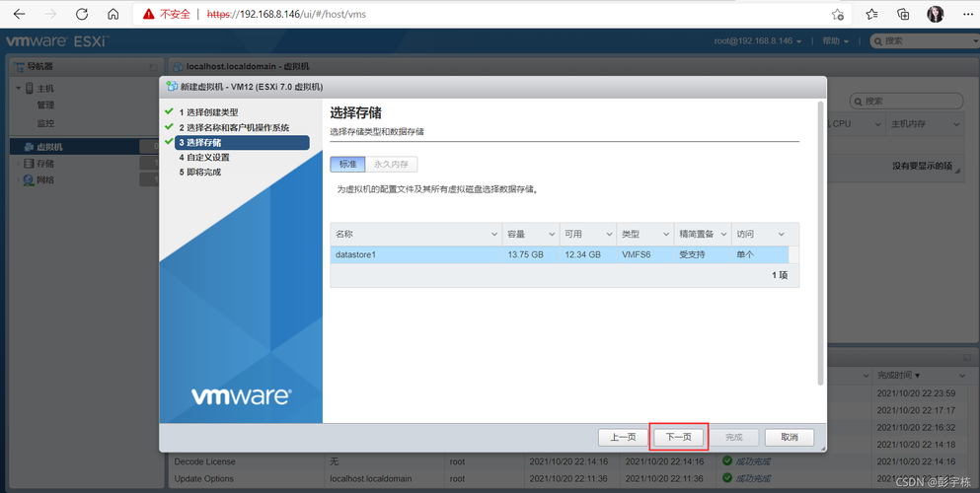Click the 上一页 previous button
Image resolution: width=980 pixels, height=493 pixels.
click(623, 437)
